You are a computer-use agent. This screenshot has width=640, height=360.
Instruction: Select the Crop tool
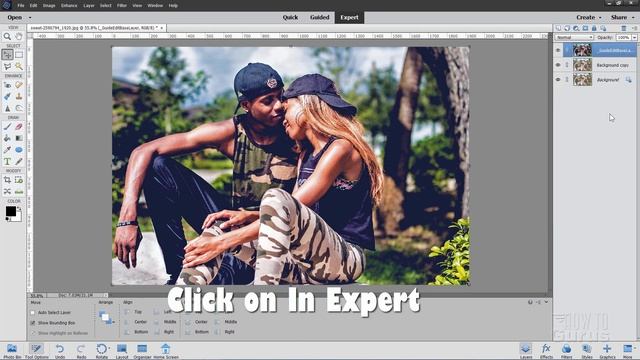(7, 180)
